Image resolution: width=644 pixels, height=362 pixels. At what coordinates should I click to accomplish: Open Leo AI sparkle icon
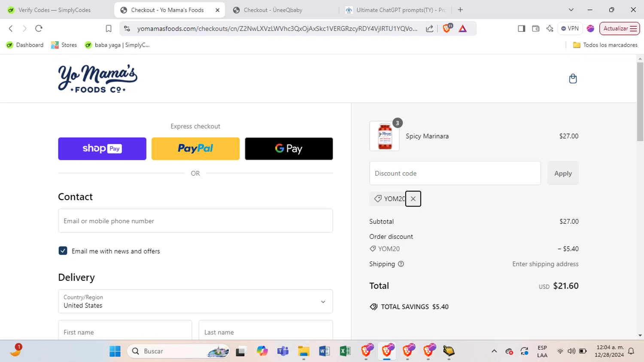point(550,28)
